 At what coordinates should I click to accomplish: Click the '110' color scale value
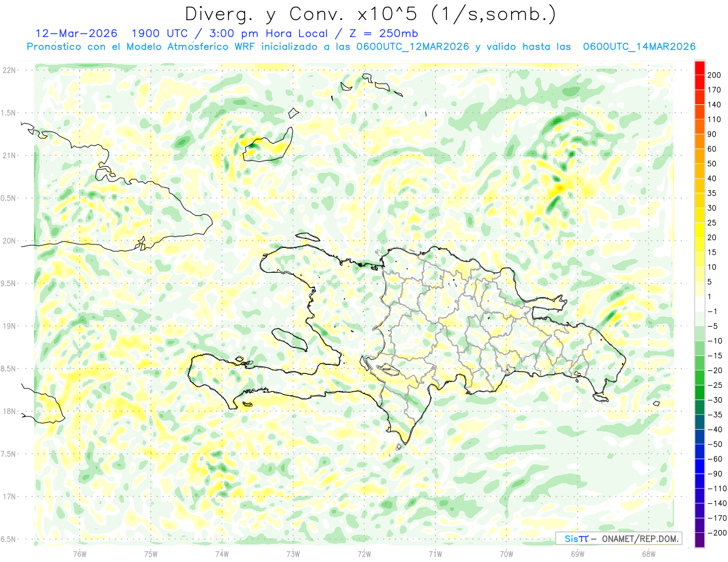[x=715, y=119]
